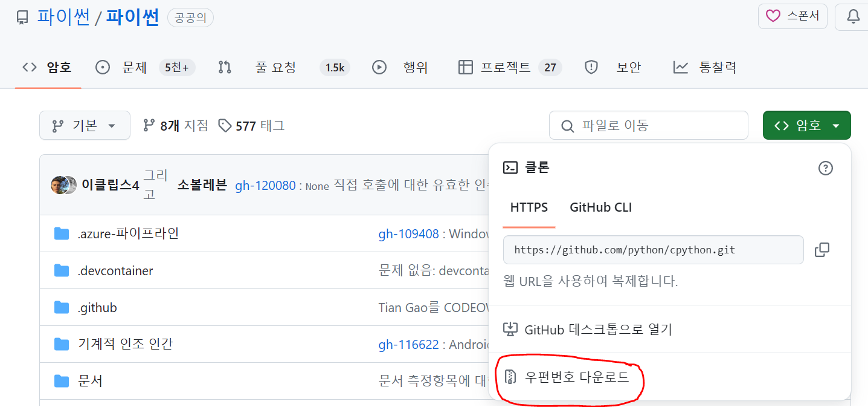Click folder icon beside 문서
This screenshot has width=868, height=407.
pyautogui.click(x=62, y=381)
